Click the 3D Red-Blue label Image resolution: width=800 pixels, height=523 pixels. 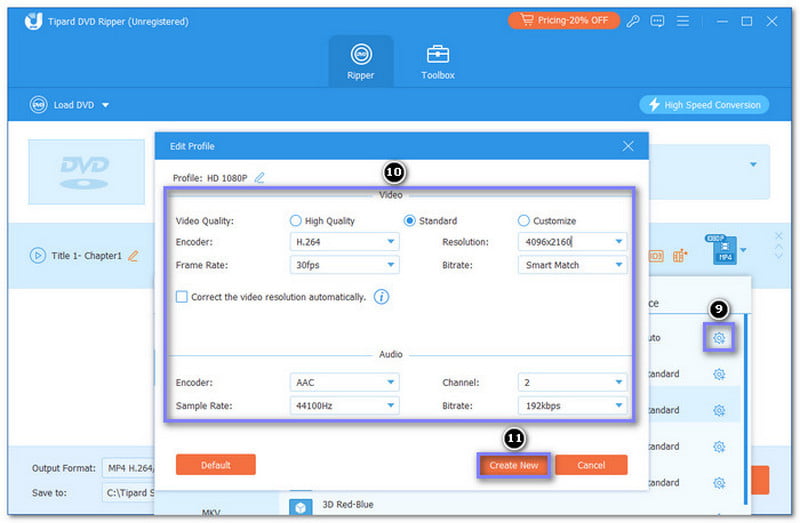(347, 504)
